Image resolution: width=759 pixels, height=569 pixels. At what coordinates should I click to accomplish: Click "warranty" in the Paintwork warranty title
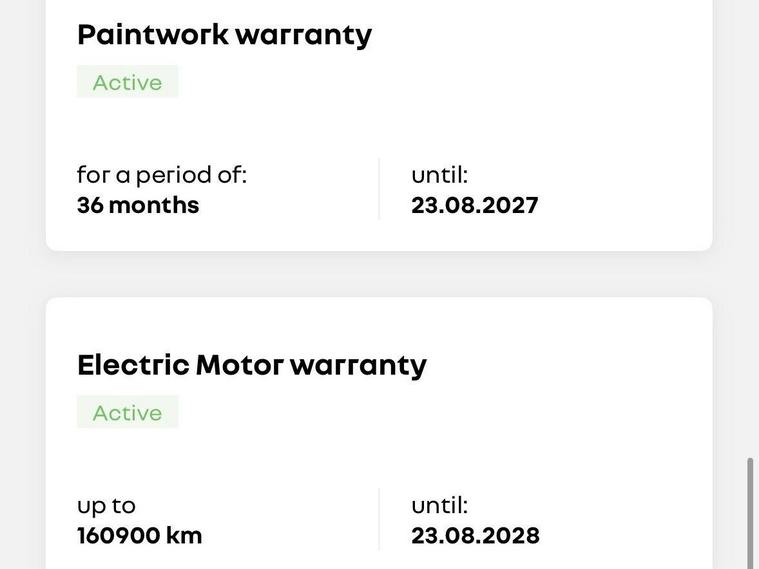(x=303, y=35)
